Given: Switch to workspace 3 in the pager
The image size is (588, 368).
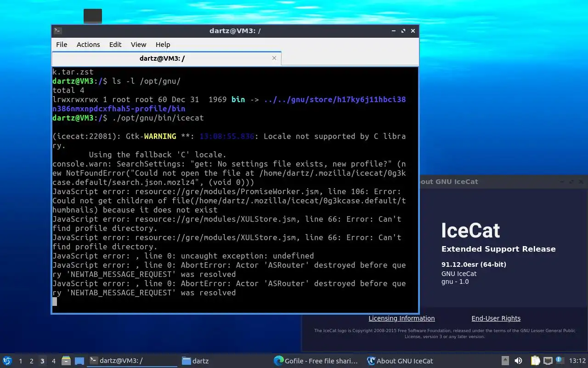Looking at the screenshot, I should [x=42, y=361].
